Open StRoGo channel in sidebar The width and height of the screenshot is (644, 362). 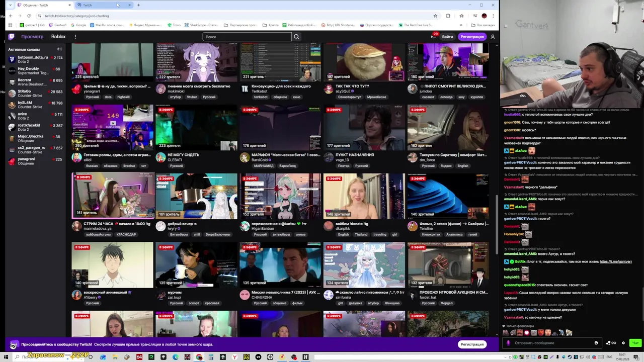click(x=35, y=94)
